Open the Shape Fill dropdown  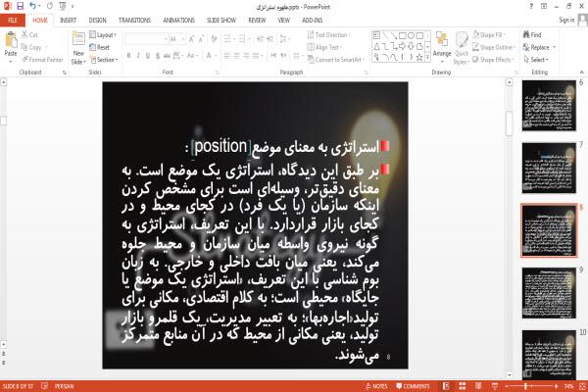(x=489, y=35)
